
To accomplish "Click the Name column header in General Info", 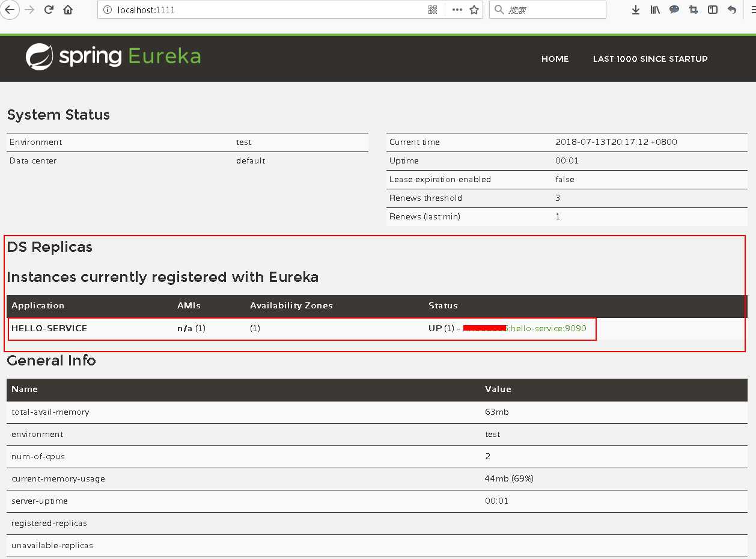I will click(x=25, y=389).
